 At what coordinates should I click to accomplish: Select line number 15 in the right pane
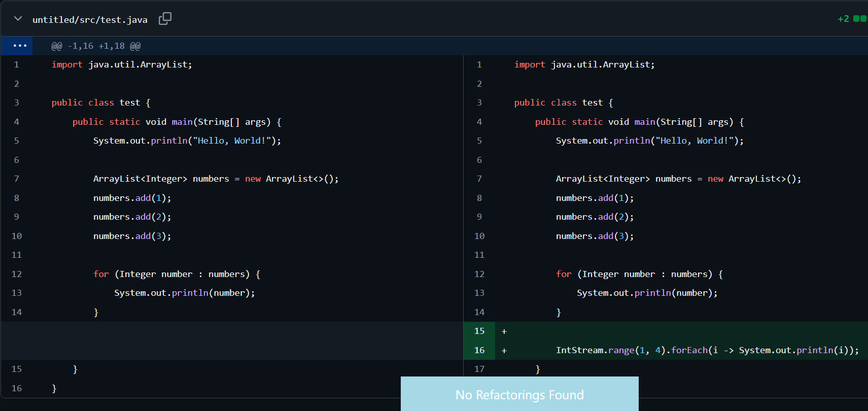tap(479, 331)
